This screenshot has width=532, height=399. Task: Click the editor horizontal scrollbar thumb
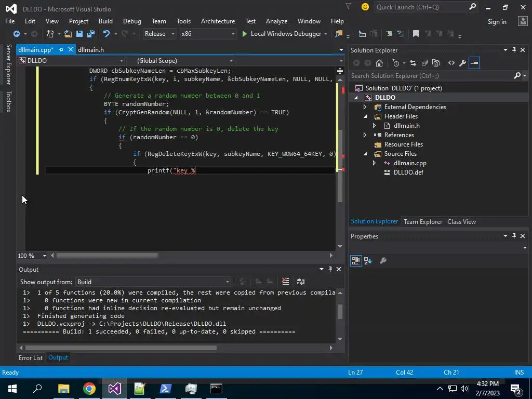coord(107,256)
